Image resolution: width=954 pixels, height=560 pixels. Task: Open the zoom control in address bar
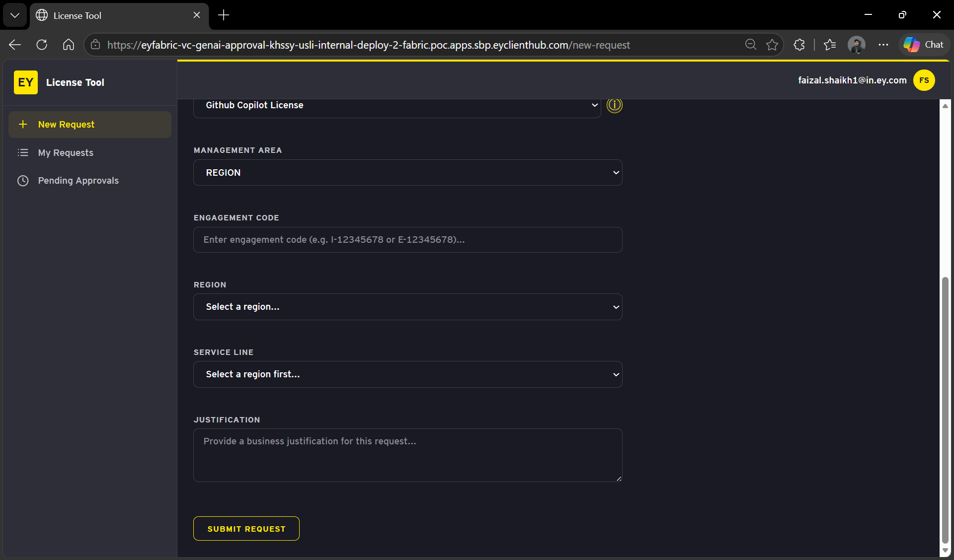tap(751, 45)
